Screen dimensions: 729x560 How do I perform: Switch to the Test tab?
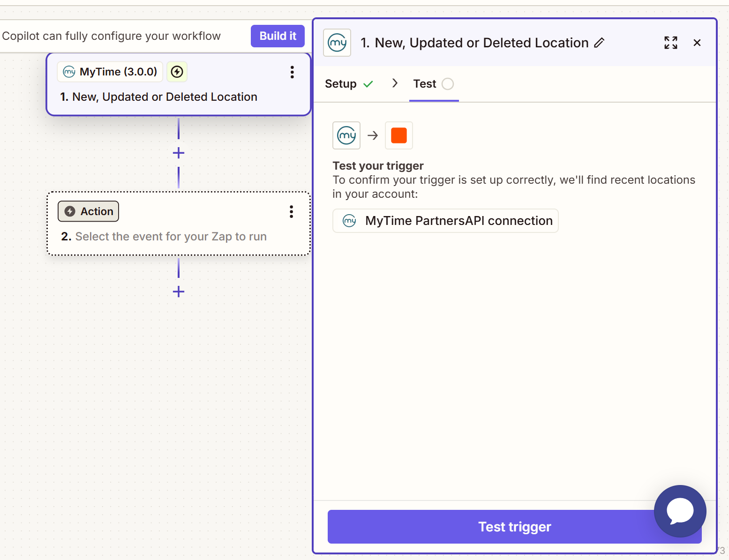434,84
